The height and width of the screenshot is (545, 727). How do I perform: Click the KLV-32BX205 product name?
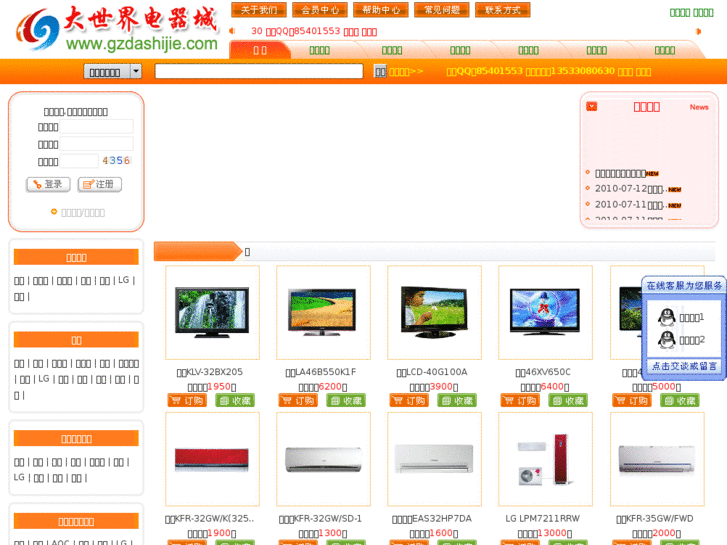[210, 372]
